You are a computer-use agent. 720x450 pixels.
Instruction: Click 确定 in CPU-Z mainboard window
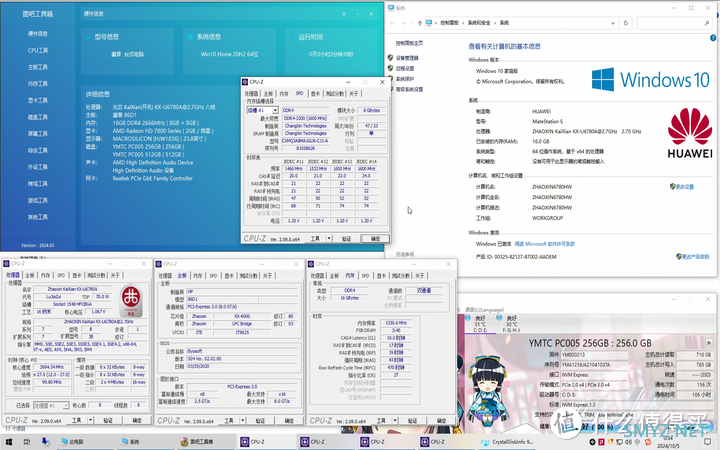tap(289, 420)
